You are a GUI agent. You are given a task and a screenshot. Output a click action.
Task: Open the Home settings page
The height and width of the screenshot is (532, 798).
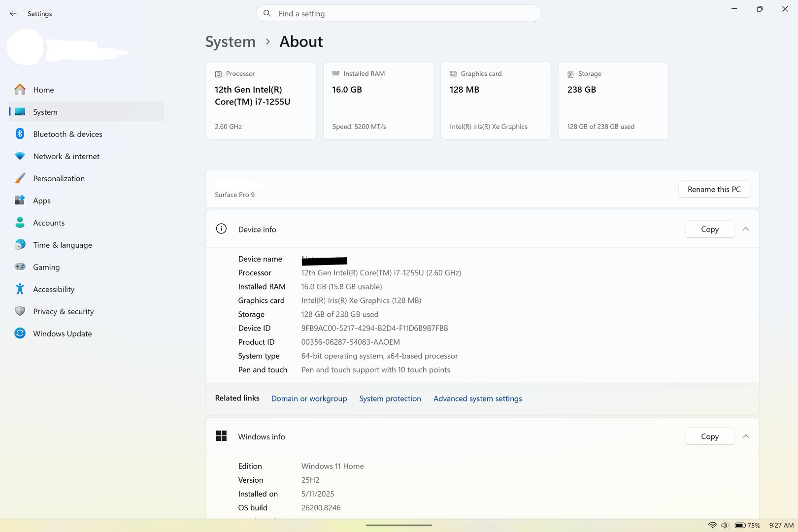pos(86,90)
